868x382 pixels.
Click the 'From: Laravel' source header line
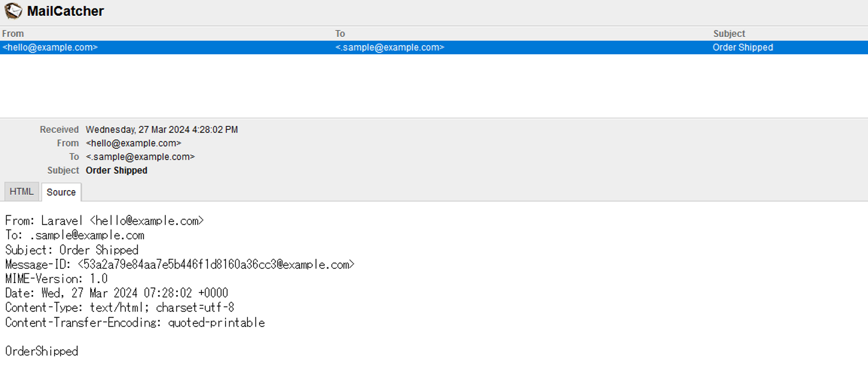click(104, 221)
